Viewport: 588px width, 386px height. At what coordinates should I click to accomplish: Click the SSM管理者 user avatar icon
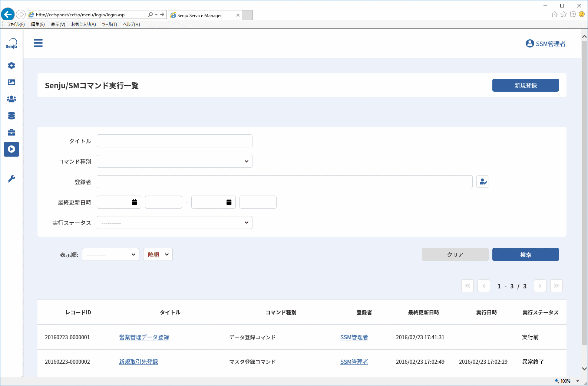tap(530, 43)
